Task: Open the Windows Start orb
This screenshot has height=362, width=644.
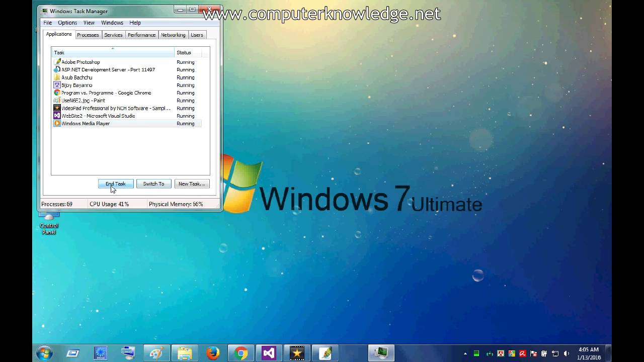Action: [44, 353]
